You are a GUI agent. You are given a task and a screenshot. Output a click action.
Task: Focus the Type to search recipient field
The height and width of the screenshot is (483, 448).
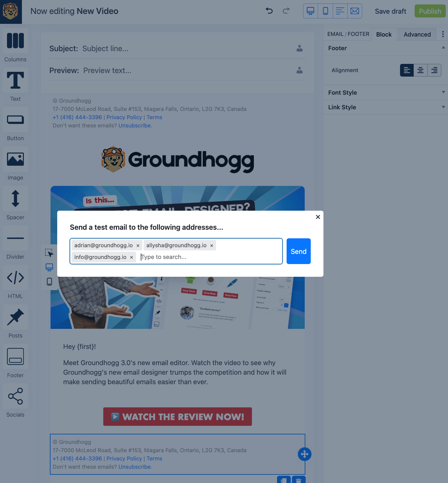[x=210, y=257]
